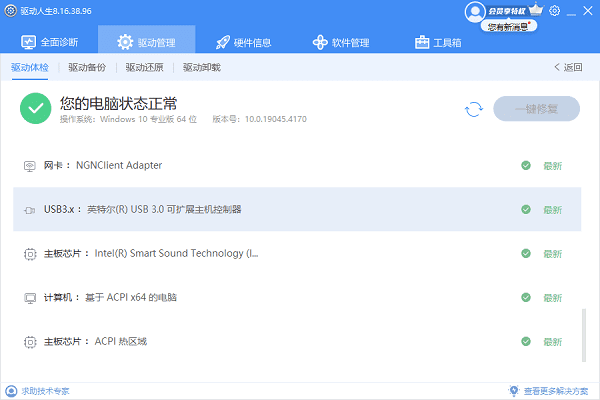Open the settings gear icon
Screen dimensions: 600x400
[x=555, y=11]
